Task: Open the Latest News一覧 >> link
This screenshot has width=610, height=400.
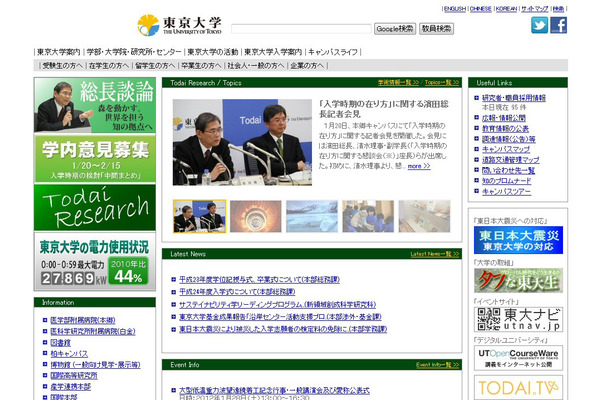Action: click(435, 254)
